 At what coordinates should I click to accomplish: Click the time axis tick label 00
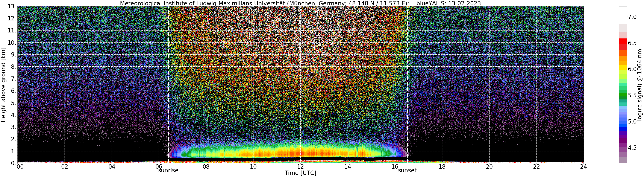coord(20,167)
